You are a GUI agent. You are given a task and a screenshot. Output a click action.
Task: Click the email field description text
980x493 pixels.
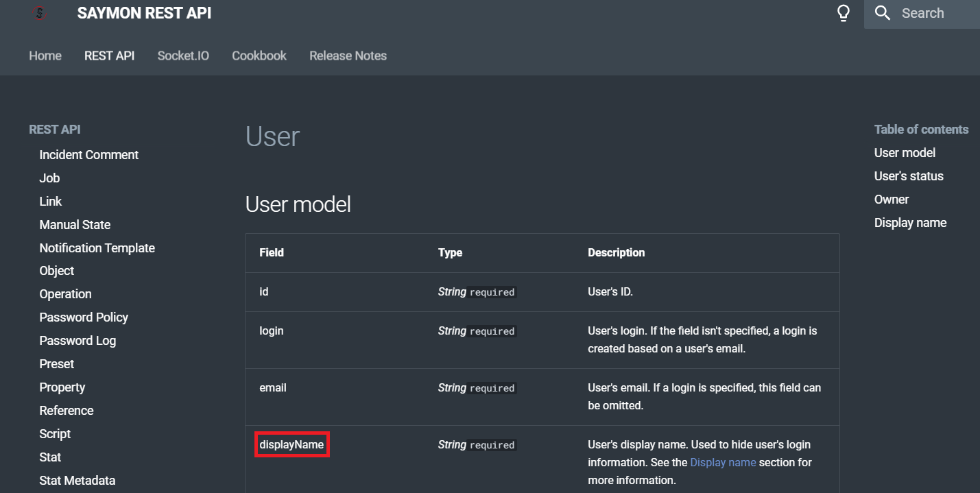[x=704, y=397]
